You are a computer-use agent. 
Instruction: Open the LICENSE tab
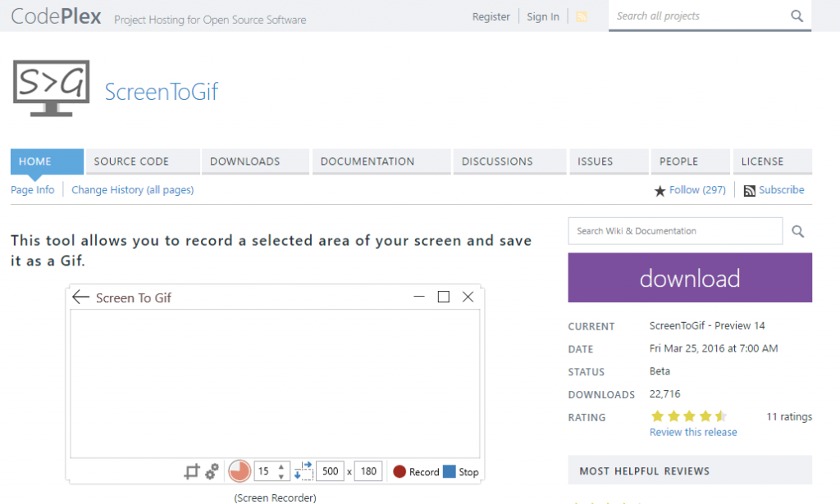click(773, 161)
